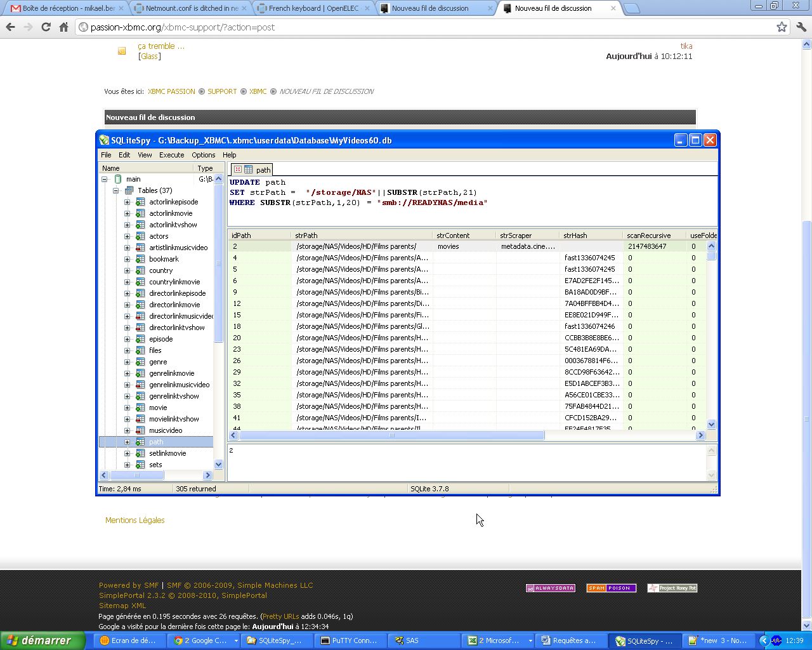The width and height of the screenshot is (812, 650).
Task: Open the Execute menu
Action: (x=171, y=155)
